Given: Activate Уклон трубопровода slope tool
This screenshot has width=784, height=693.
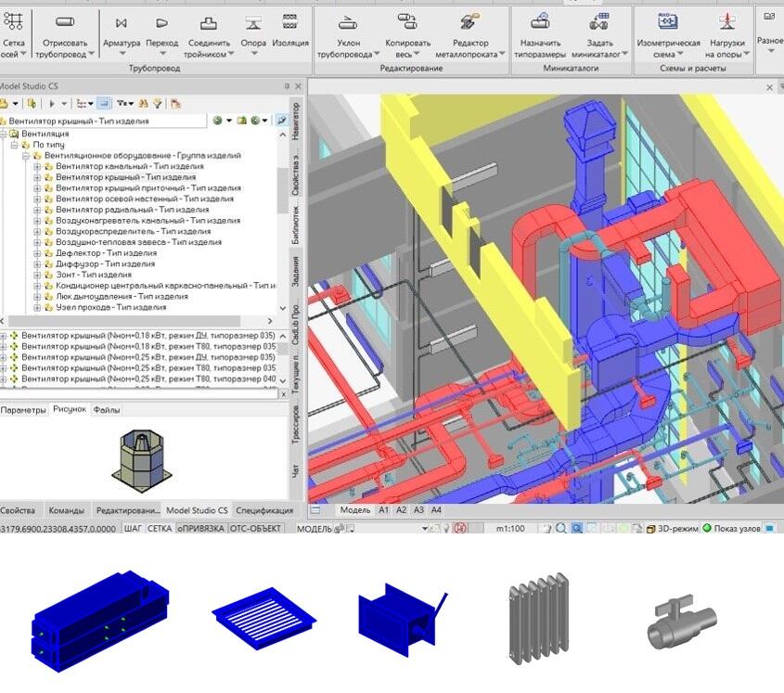Looking at the screenshot, I should [x=347, y=33].
